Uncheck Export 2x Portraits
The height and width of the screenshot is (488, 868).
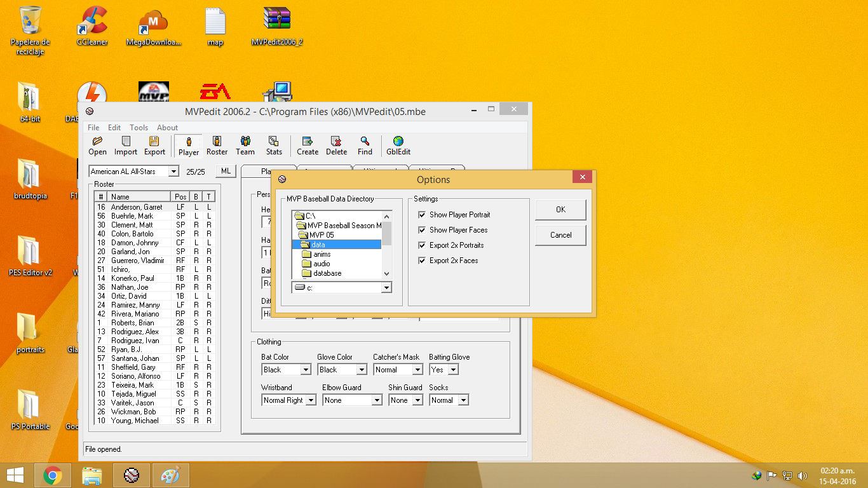(x=422, y=245)
